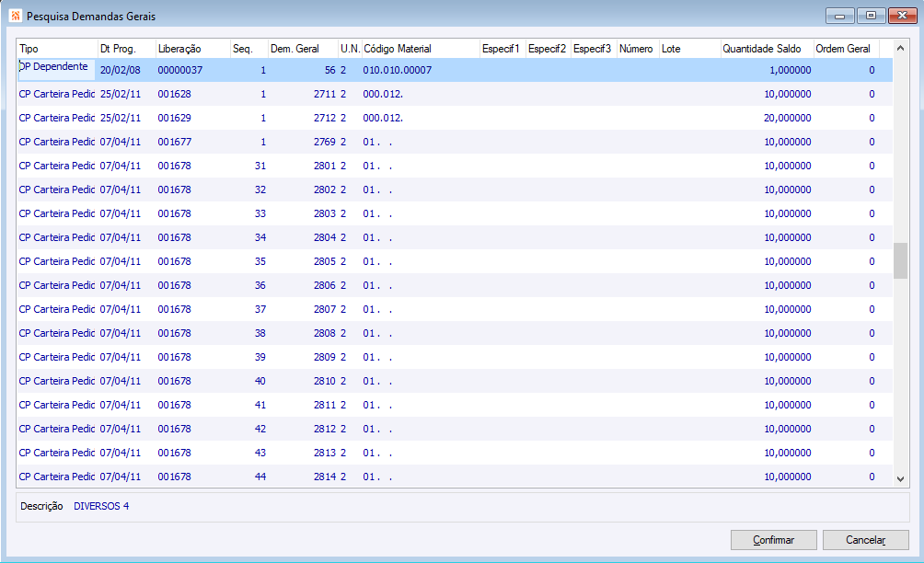Click Seq. value 31
This screenshot has width=924, height=563.
pos(260,167)
